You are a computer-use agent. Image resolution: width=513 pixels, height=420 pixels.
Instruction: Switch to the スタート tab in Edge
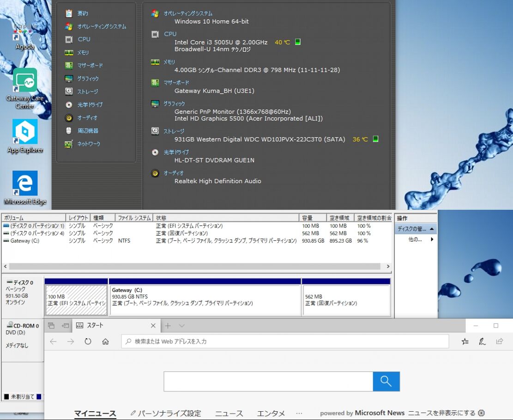coord(116,325)
